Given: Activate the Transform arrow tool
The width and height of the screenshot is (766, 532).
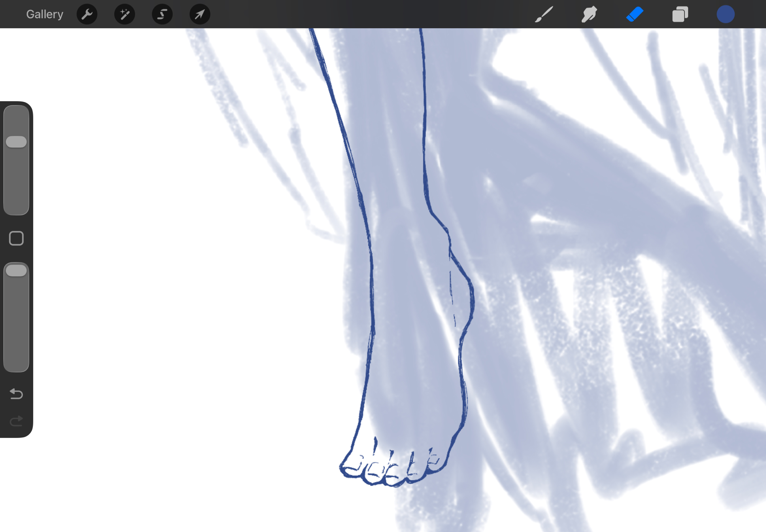Looking at the screenshot, I should click(x=200, y=15).
